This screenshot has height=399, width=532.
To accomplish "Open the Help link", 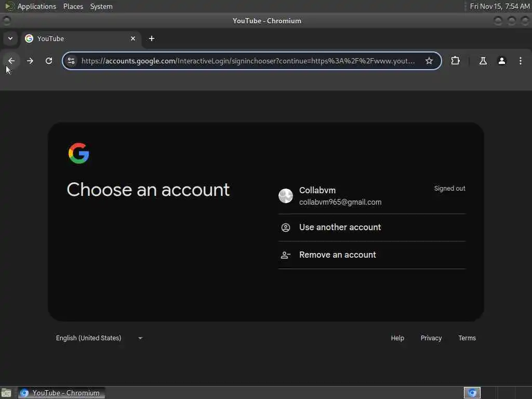I will coord(397,338).
